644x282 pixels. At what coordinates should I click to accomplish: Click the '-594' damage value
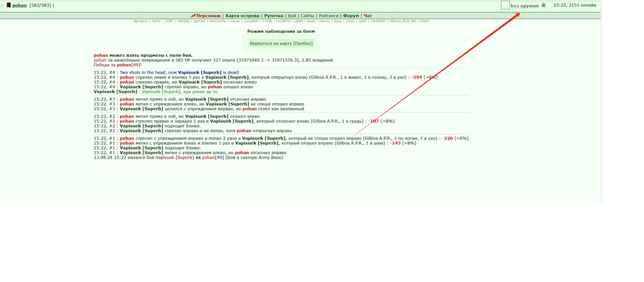tap(417, 78)
